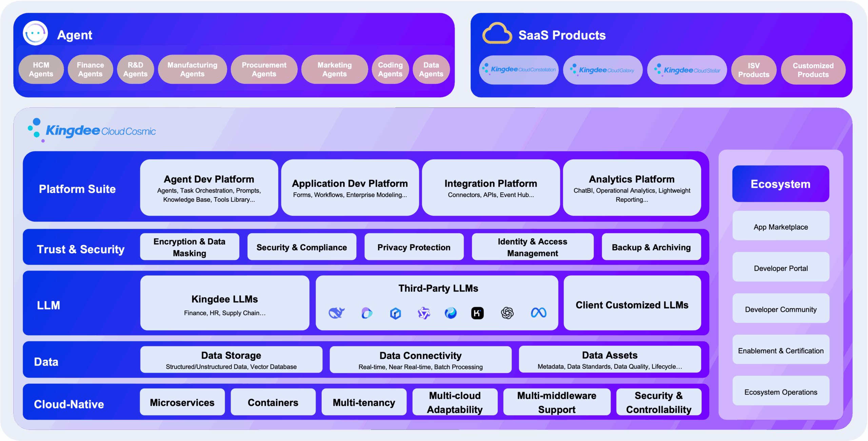868x441 pixels.
Task: Click the Meta infinity logo
Action: click(538, 313)
